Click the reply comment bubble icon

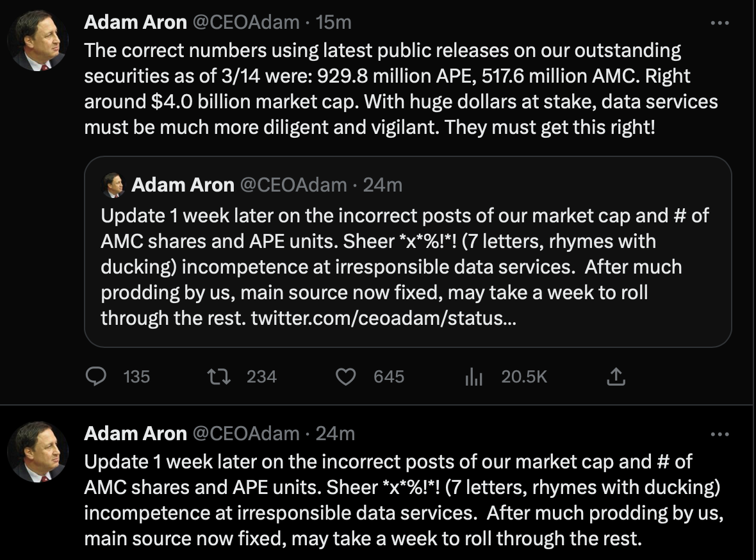coord(95,376)
